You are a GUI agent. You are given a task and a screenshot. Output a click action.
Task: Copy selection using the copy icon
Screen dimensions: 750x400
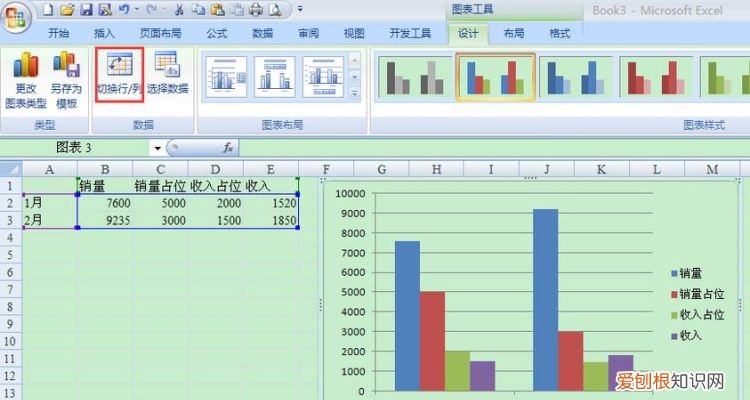(x=199, y=10)
